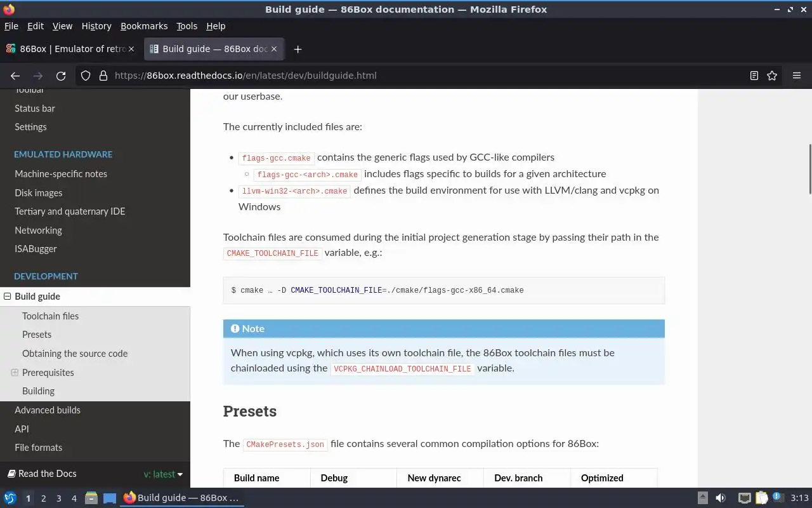
Task: Click the Firefox logo in title bar
Action: point(8,9)
